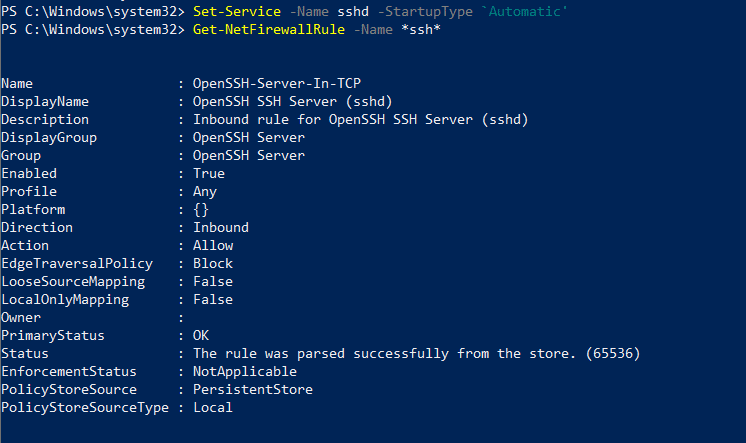The width and height of the screenshot is (746, 443).
Task: Click the Action value Allow
Action: tap(213, 246)
